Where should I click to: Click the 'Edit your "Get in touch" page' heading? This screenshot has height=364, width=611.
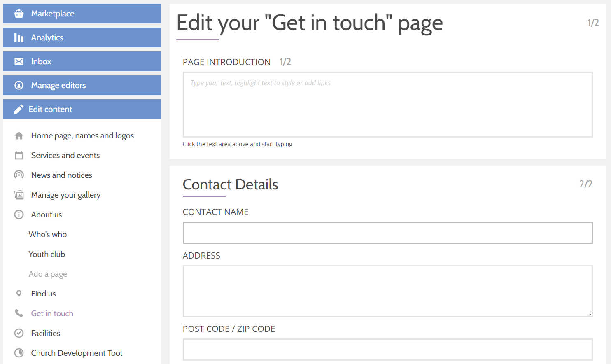[310, 23]
